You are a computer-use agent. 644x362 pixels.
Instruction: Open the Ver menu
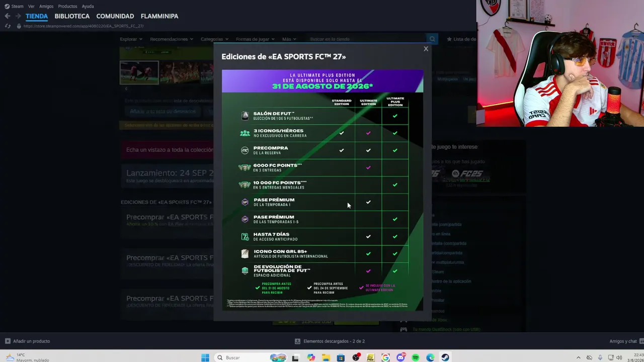[31, 7]
